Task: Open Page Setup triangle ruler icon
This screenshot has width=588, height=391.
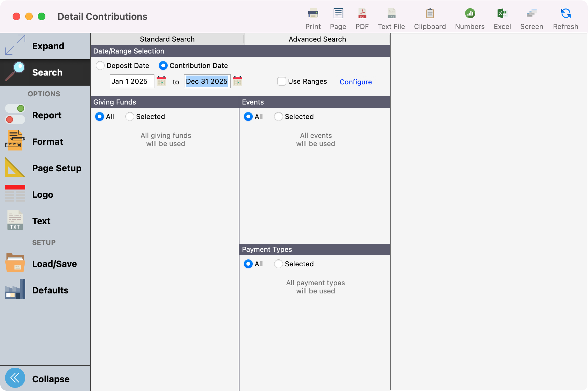Action: pos(15,167)
